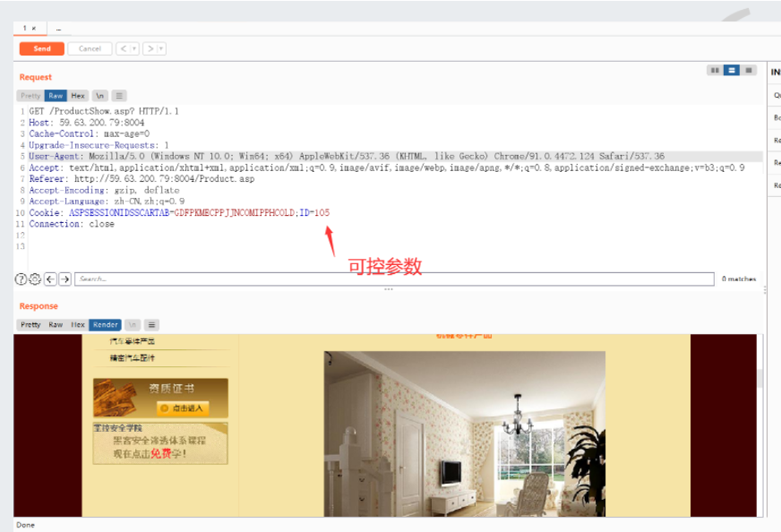Click the living room product image
The width and height of the screenshot is (781, 532).
pyautogui.click(x=465, y=433)
